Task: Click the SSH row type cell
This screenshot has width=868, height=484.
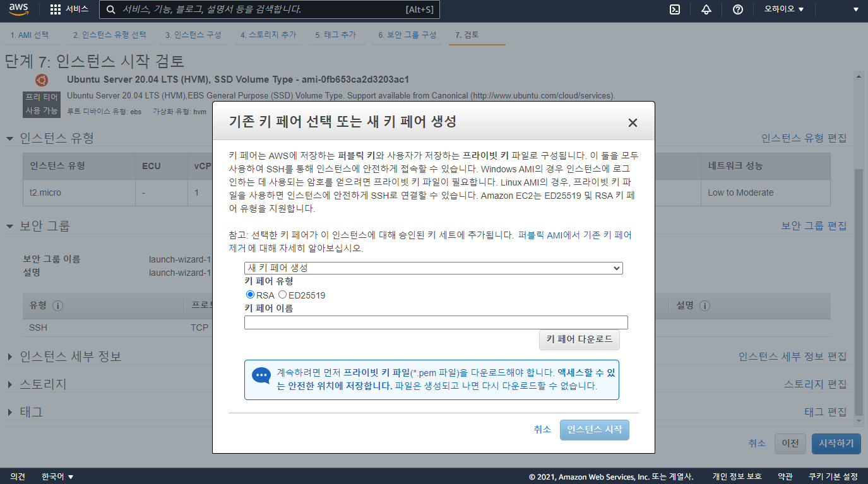Action: click(104, 328)
